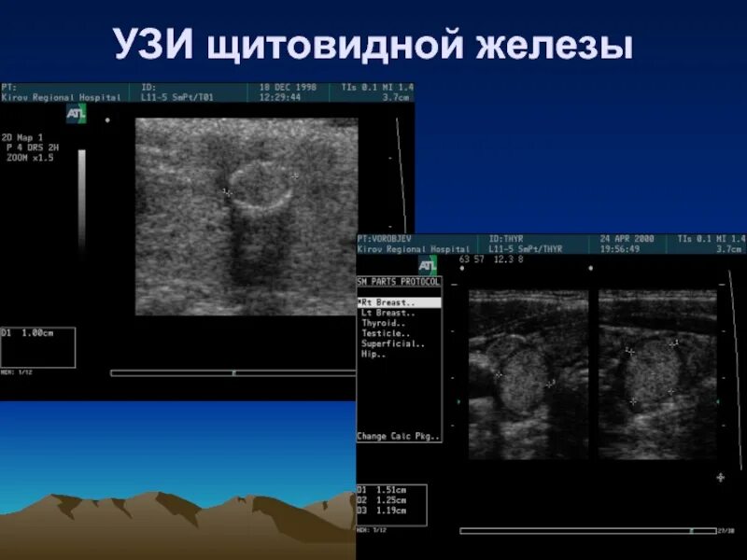
Task: Click the right half of the VOROBJEV split image
Action: click(x=657, y=374)
